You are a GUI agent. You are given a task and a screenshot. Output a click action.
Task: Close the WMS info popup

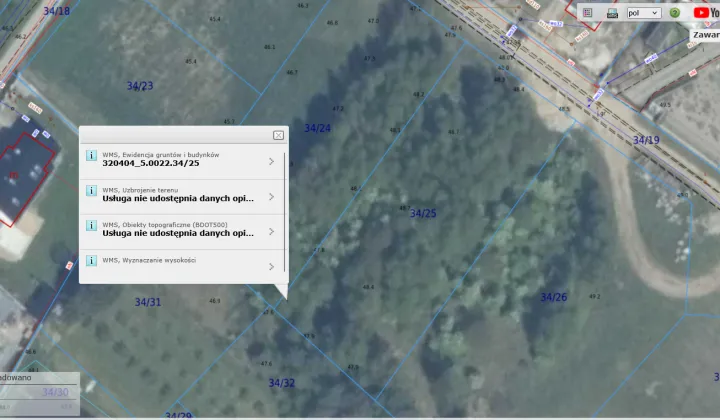pos(278,135)
